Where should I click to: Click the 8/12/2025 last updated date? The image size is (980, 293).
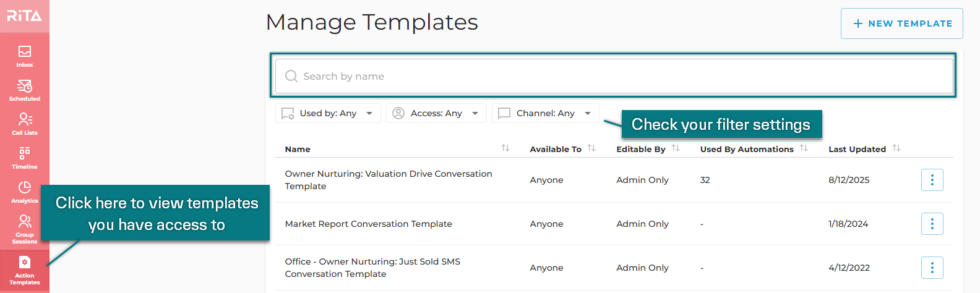pyautogui.click(x=849, y=180)
